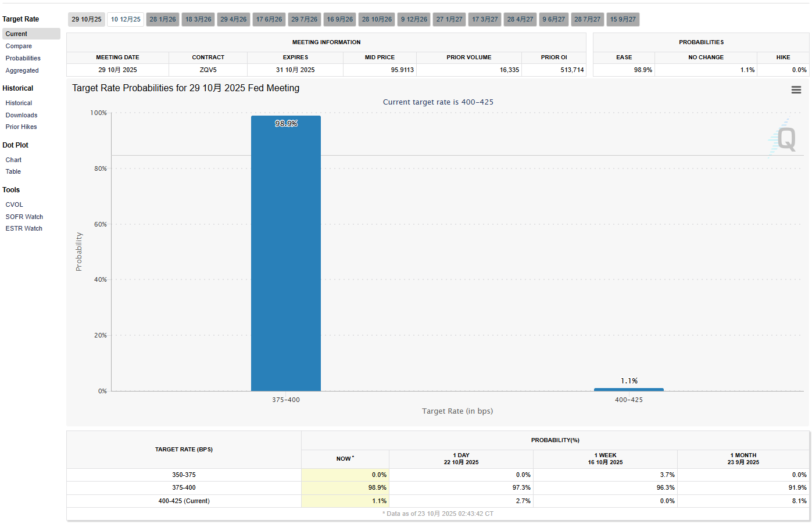View Prior Hikes history
The width and height of the screenshot is (812, 524).
(21, 127)
